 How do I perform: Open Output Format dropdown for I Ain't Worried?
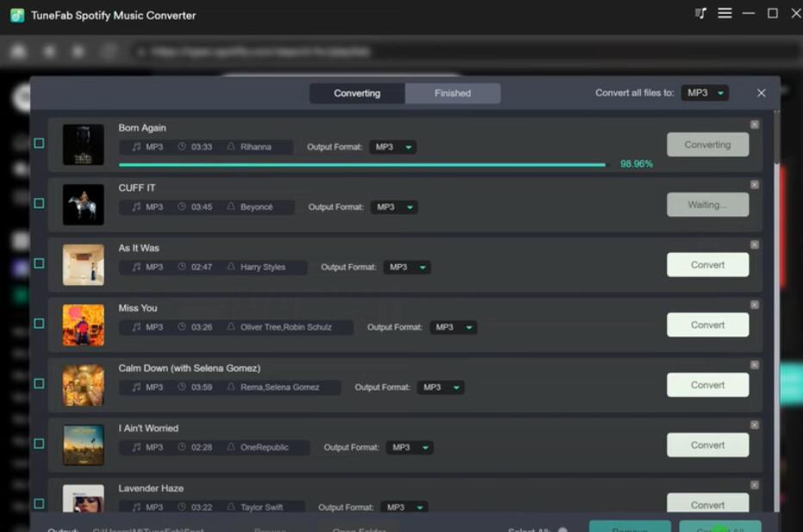(410, 448)
